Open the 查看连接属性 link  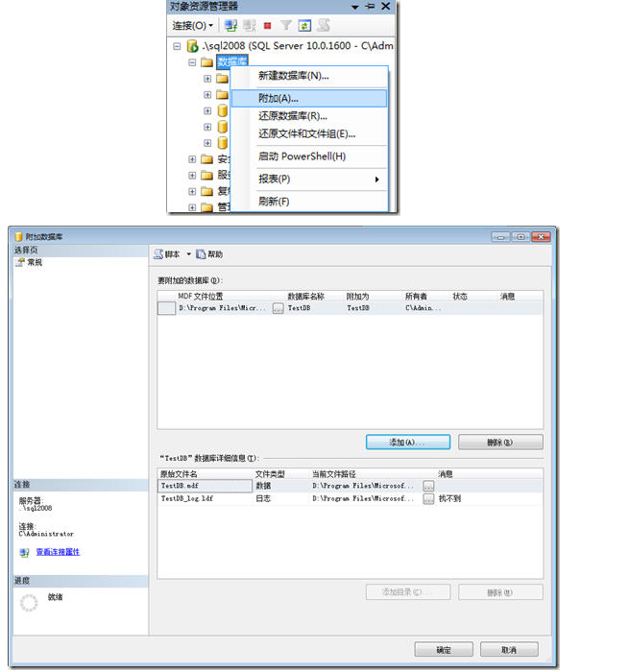[x=58, y=552]
